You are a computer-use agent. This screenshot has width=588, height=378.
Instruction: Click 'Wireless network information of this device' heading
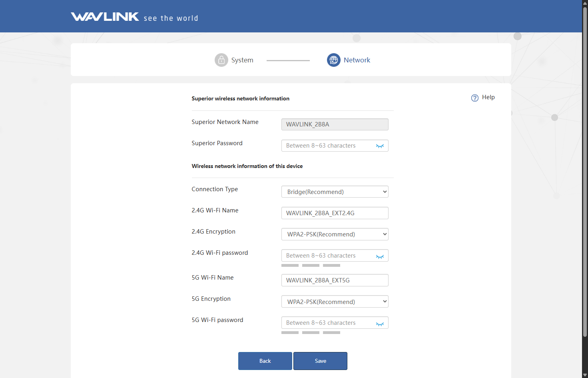pos(247,166)
